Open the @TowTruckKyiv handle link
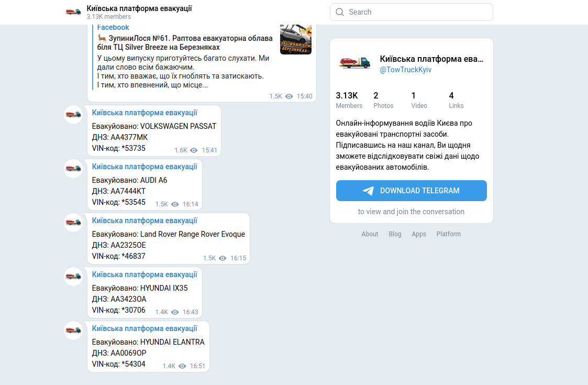 tap(405, 70)
